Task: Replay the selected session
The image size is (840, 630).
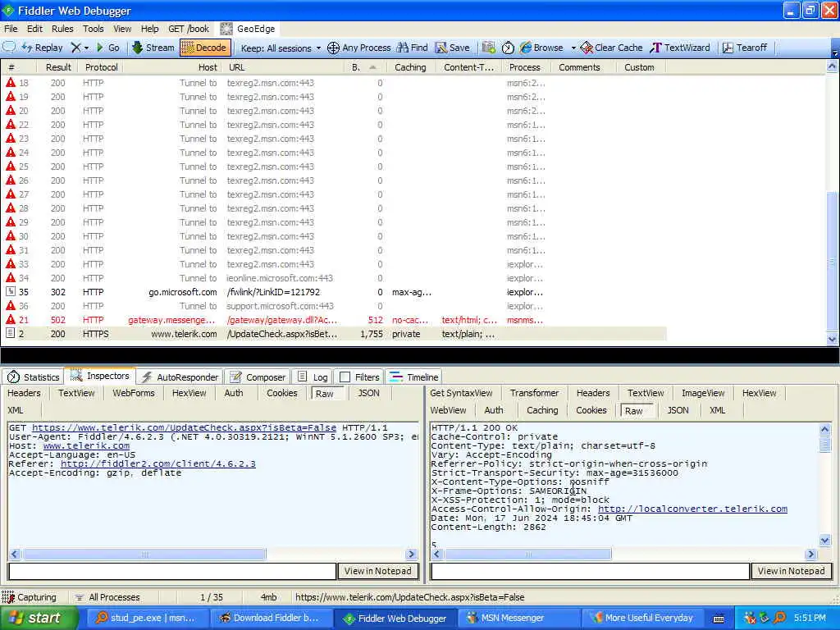Action: pos(43,48)
